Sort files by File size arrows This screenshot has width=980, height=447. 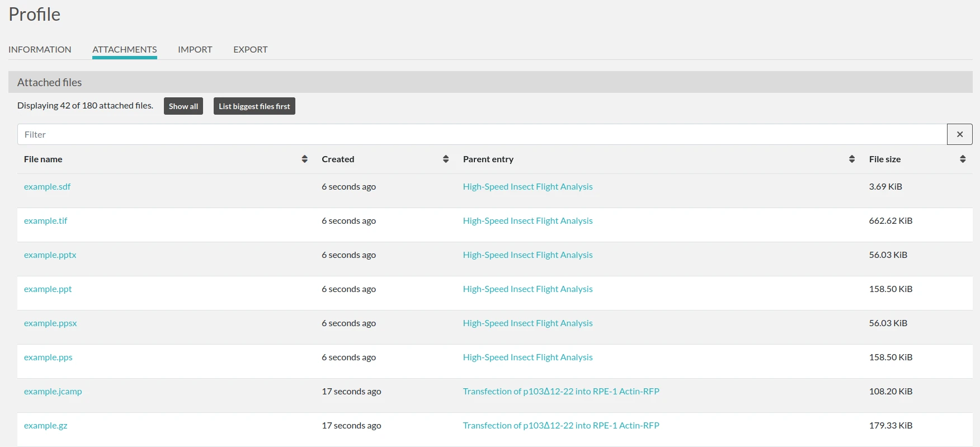pyautogui.click(x=962, y=159)
